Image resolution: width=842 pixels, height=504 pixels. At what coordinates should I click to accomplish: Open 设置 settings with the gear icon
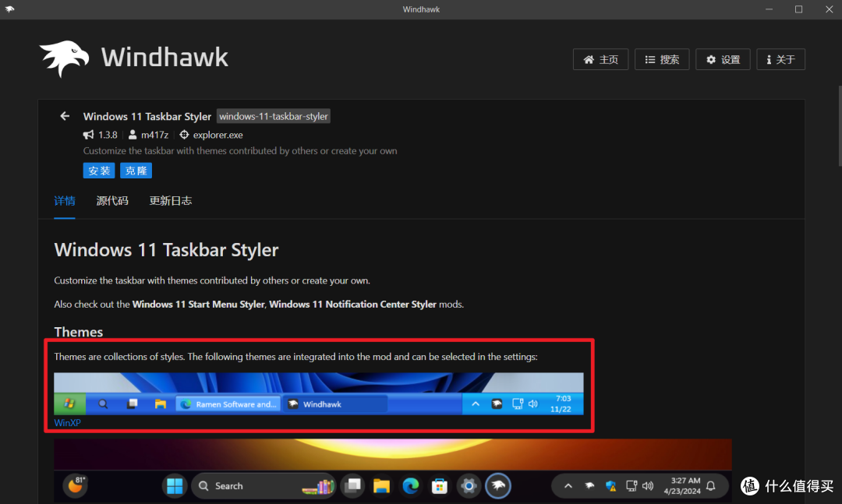coord(723,60)
